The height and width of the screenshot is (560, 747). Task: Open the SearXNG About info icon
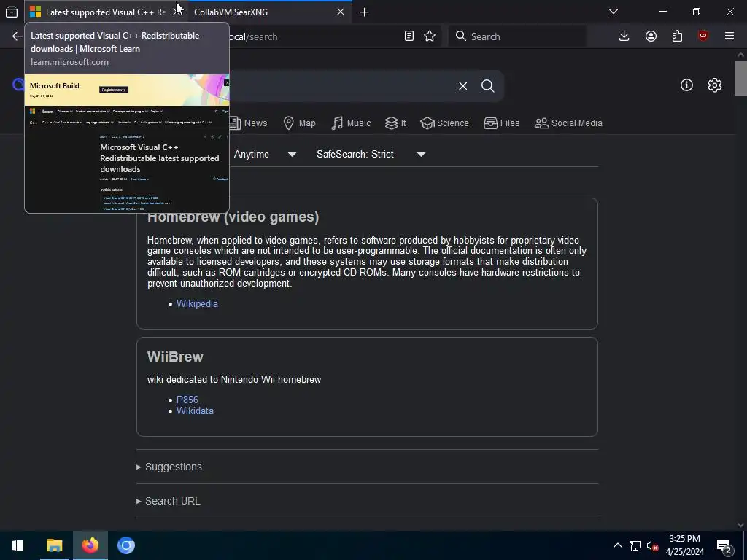pyautogui.click(x=686, y=85)
